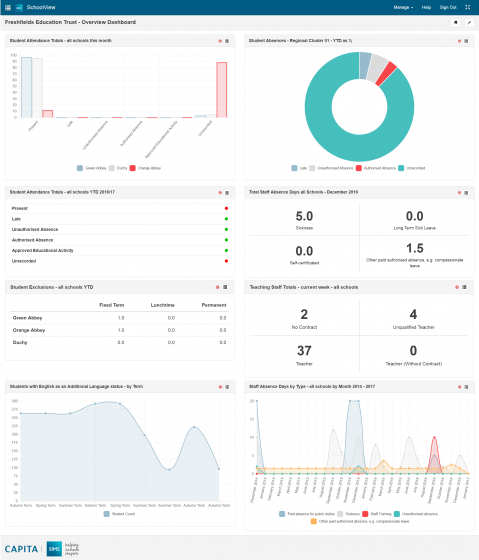
Task: Click red indicator on the Present row
Action: tap(226, 208)
